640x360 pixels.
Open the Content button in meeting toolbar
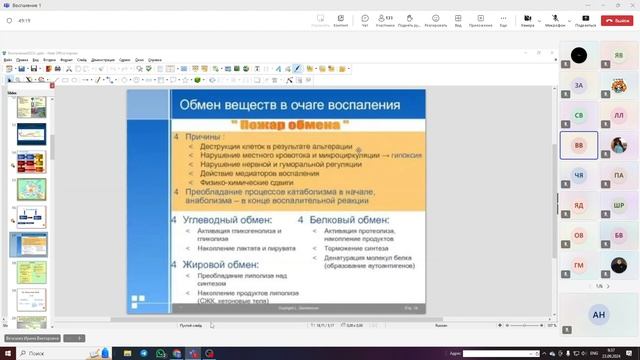[x=340, y=20]
